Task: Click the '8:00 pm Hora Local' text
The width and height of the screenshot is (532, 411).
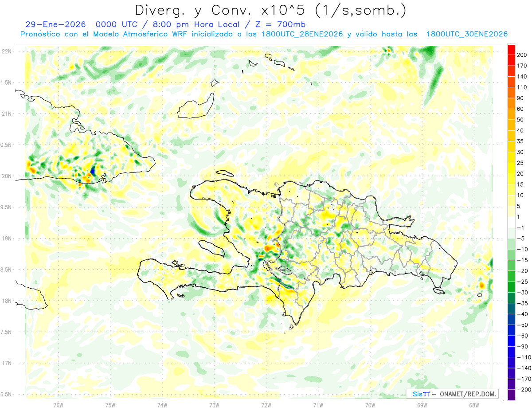Action: pos(196,24)
